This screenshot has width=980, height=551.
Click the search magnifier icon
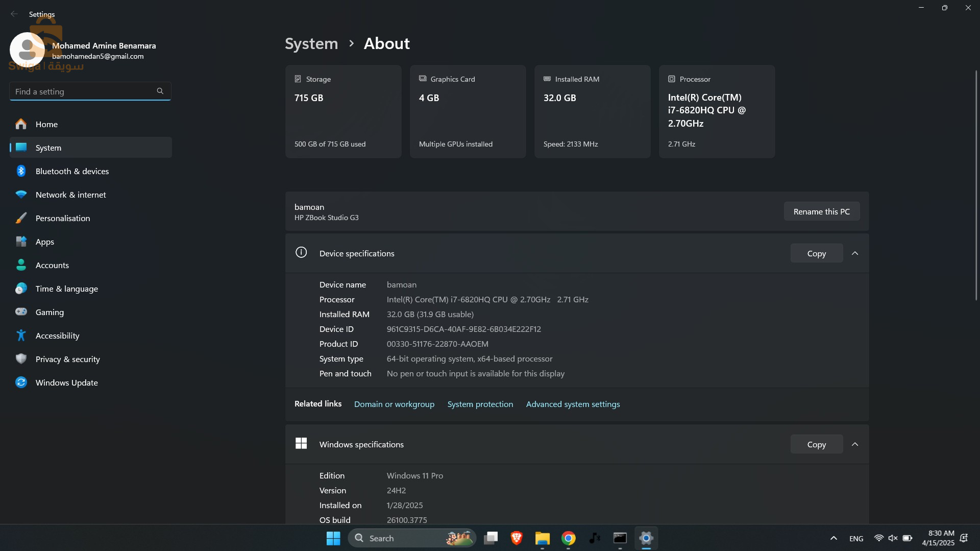(160, 91)
